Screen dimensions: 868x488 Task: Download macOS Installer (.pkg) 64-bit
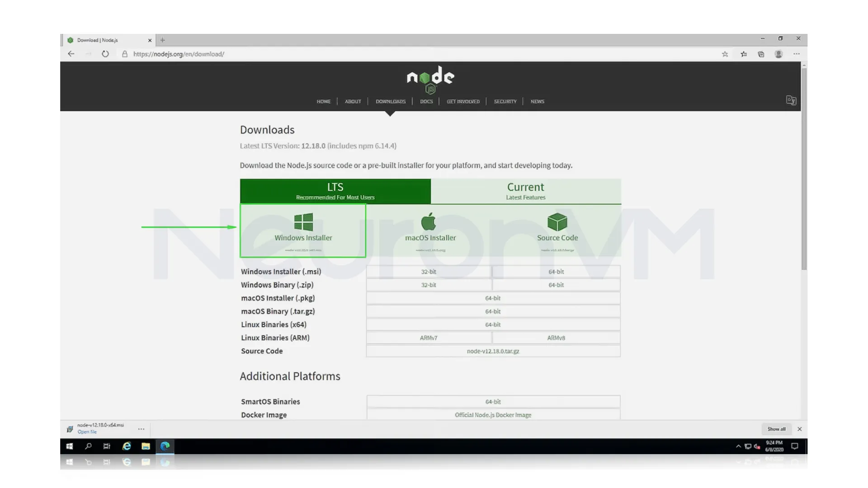[x=493, y=298]
